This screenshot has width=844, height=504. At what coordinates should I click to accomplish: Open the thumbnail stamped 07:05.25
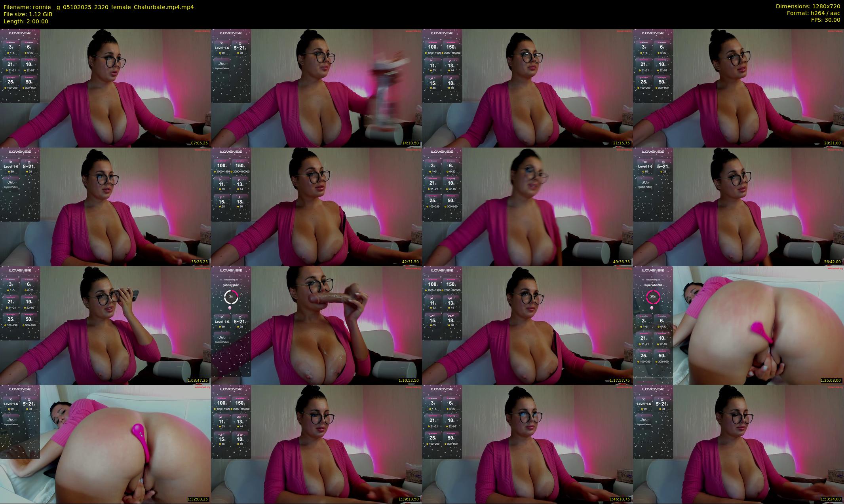tap(105, 88)
